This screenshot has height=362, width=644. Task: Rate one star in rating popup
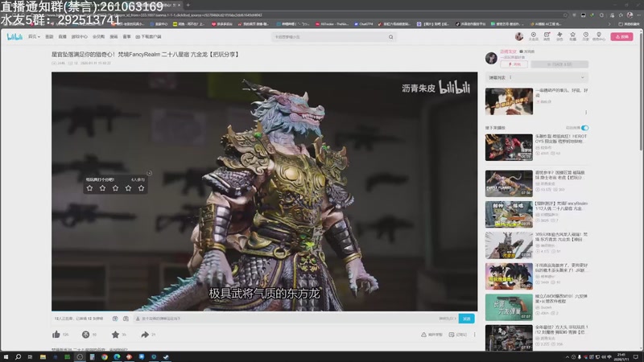click(x=89, y=188)
